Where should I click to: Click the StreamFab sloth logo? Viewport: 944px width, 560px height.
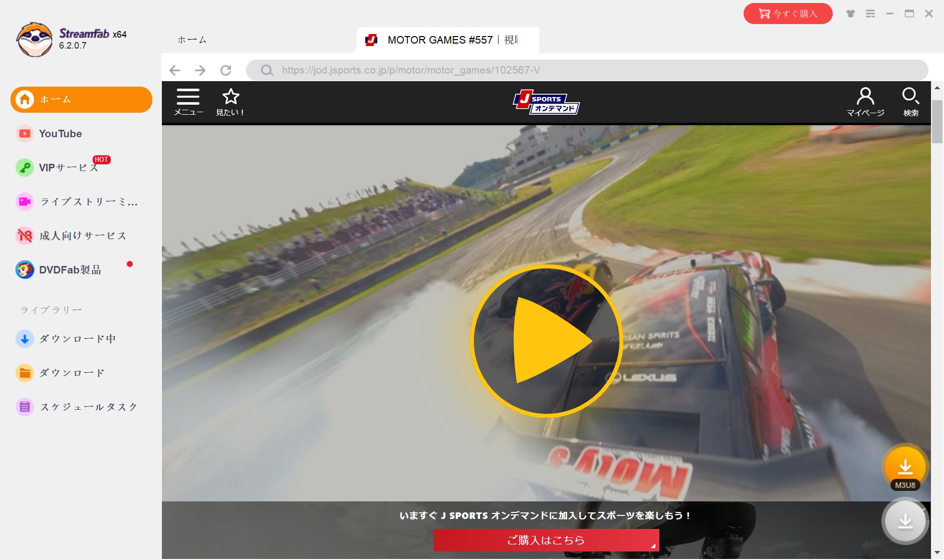tap(34, 40)
